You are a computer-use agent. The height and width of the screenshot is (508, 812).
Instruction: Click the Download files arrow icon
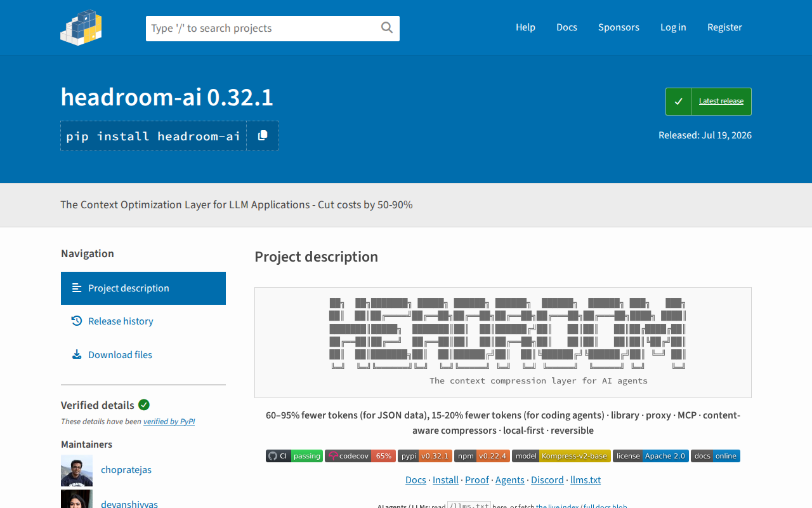(x=77, y=354)
